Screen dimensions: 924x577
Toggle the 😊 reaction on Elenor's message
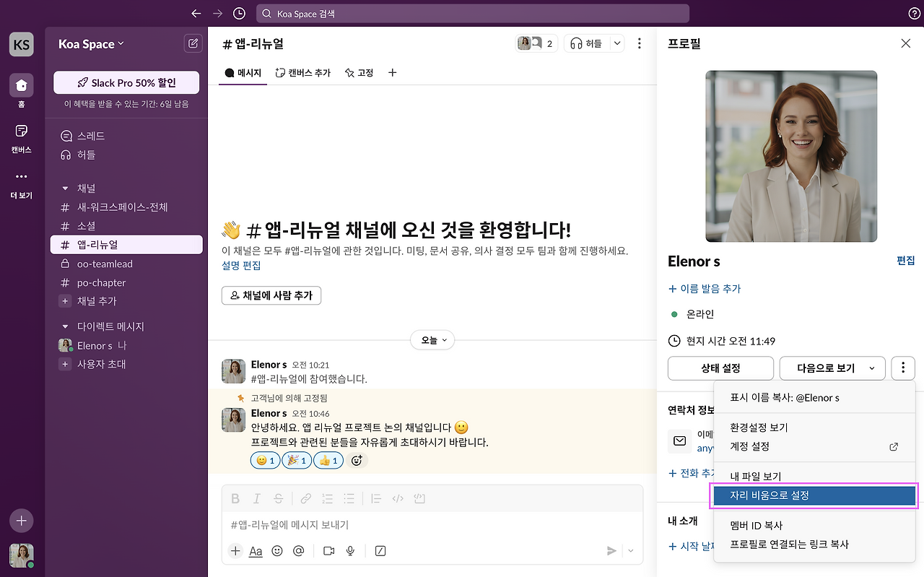(x=265, y=460)
